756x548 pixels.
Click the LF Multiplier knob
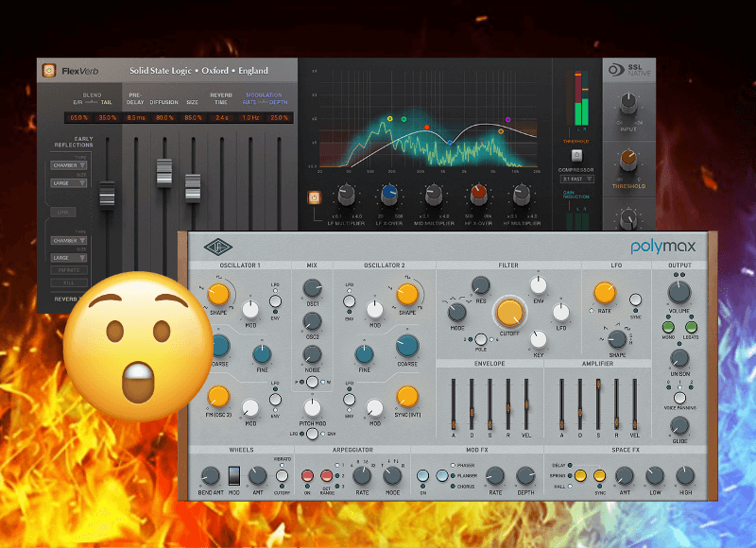346,196
